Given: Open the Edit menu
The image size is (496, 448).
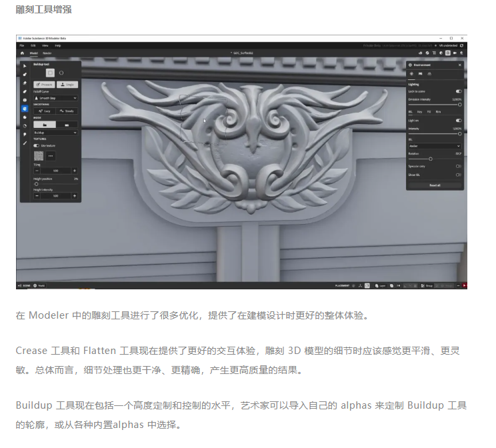Looking at the screenshot, I should (33, 45).
